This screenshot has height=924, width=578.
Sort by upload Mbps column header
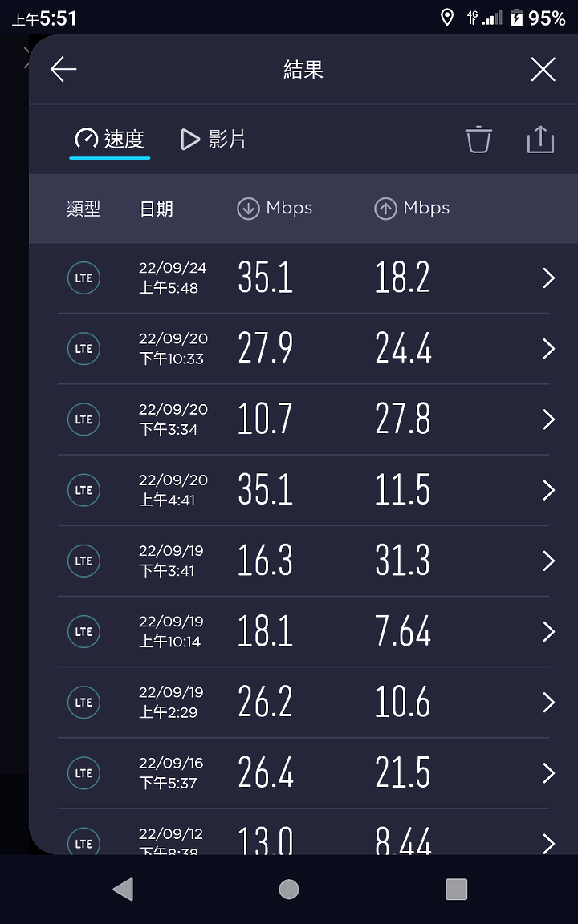coord(412,208)
